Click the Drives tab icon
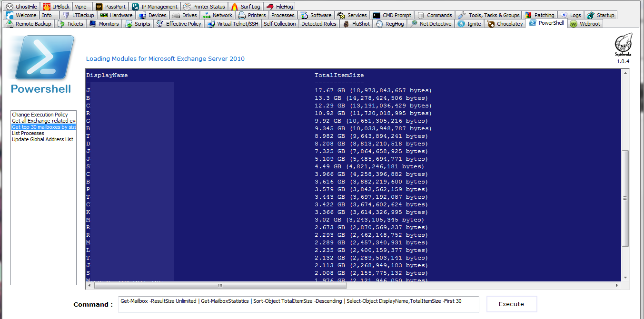The image size is (644, 319). [176, 15]
